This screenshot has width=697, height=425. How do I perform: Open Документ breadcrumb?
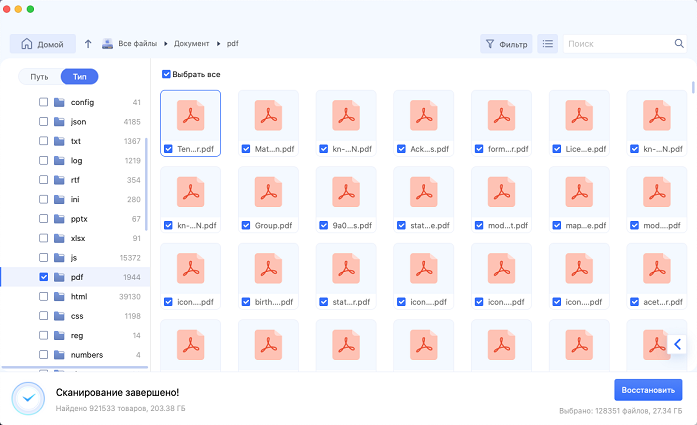click(x=191, y=44)
